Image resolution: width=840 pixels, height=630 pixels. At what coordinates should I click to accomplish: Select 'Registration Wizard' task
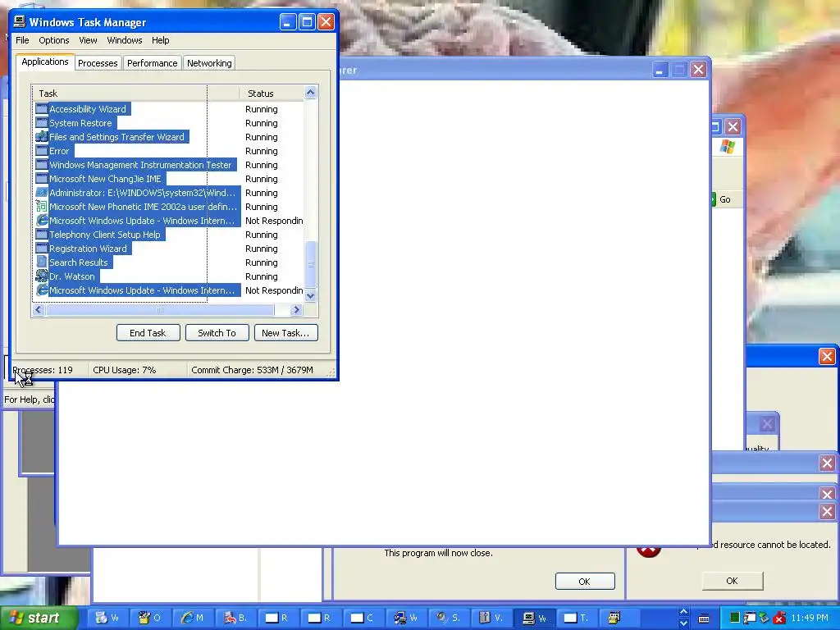[88, 249]
